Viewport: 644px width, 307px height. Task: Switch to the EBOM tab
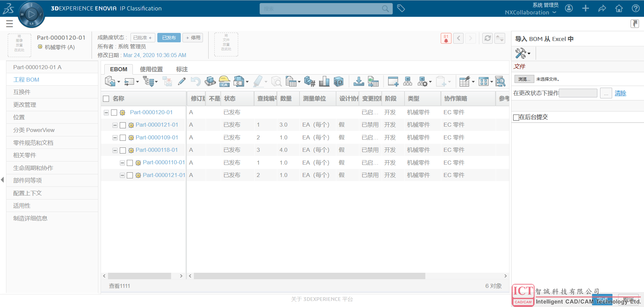click(x=119, y=69)
